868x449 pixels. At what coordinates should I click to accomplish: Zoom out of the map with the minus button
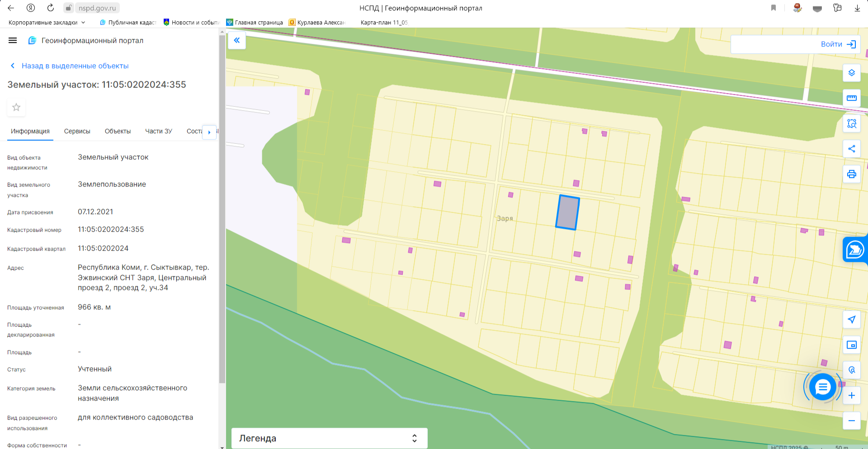[x=851, y=421]
